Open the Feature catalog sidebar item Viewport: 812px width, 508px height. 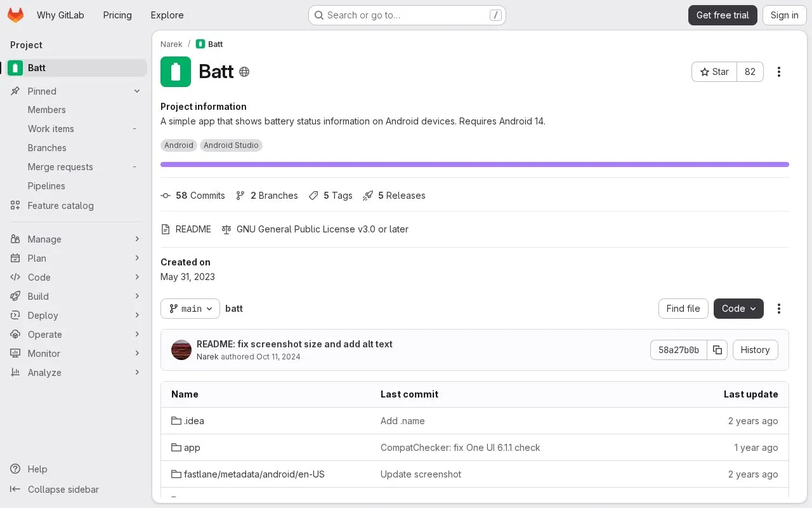(76, 206)
